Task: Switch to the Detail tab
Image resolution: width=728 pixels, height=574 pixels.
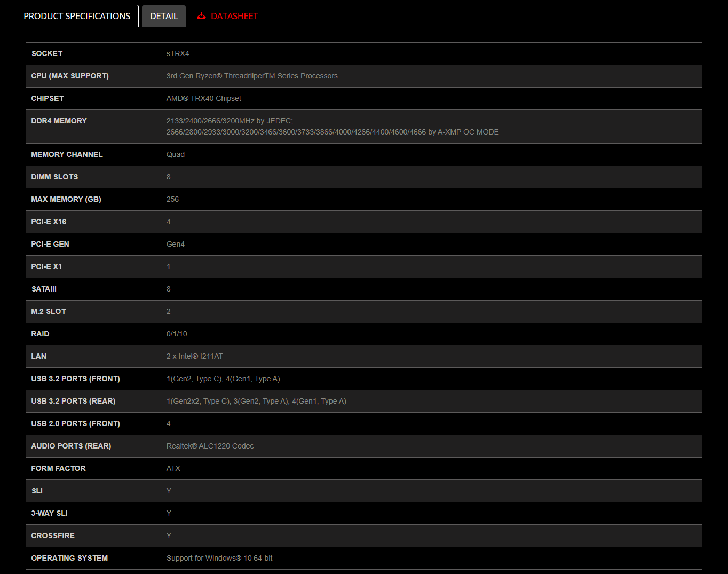Action: [x=163, y=16]
